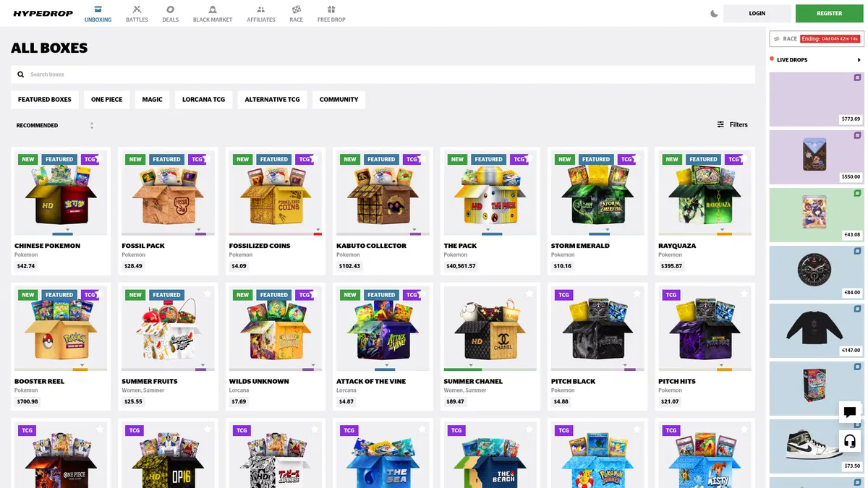Expand the small arrow under the Booster Reel box
The width and height of the screenshot is (868, 488).
[x=82, y=364]
